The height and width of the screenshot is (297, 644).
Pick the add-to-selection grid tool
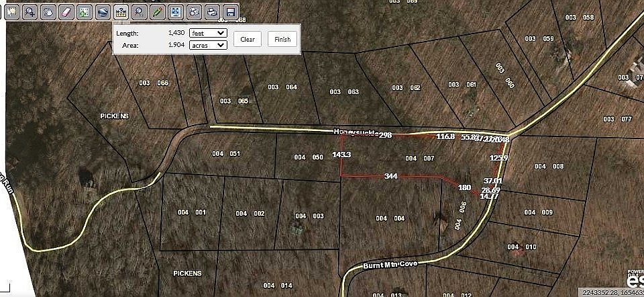pyautogui.click(x=85, y=12)
